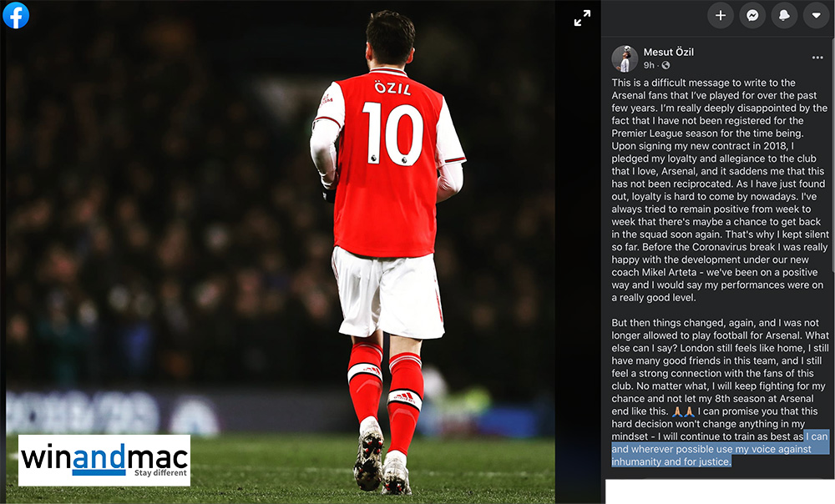This screenshot has width=835, height=504.
Task: Click the Mesut Özil name link
Action: 668,52
